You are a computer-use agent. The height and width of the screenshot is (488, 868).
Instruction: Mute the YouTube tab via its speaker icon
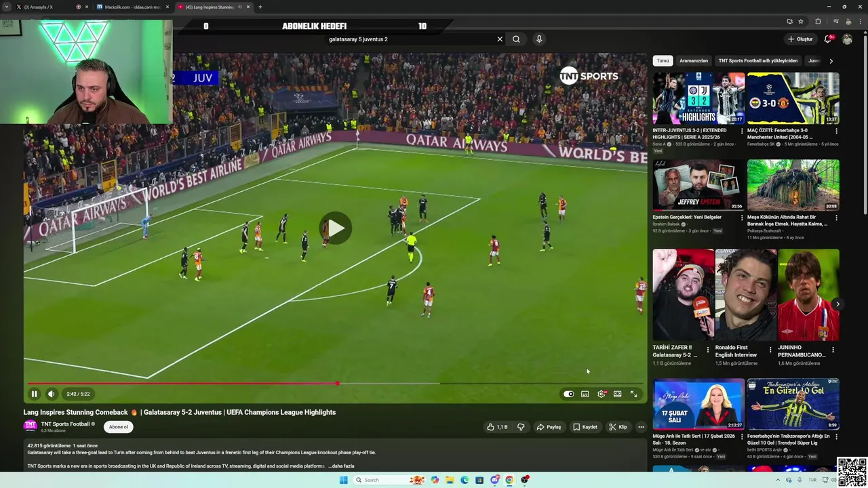239,7
